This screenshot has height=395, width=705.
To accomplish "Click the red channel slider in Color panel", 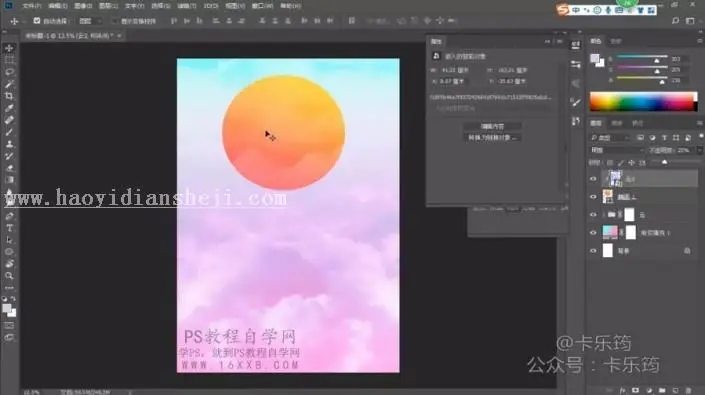I will coord(641,58).
